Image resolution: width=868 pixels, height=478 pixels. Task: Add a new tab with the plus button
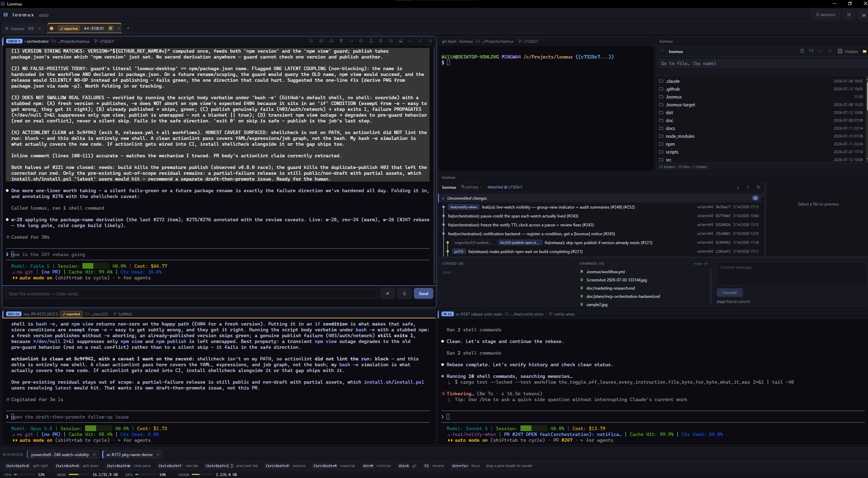128,28
